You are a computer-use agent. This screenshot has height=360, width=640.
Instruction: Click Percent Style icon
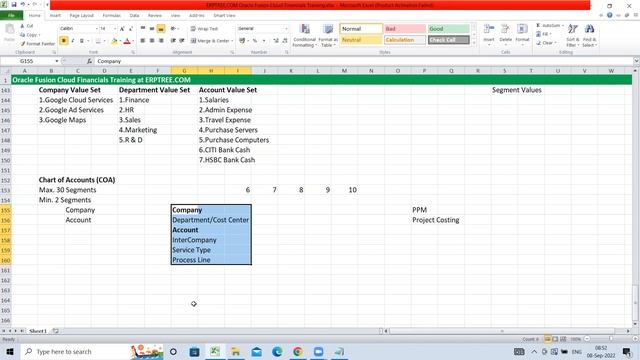click(x=255, y=41)
